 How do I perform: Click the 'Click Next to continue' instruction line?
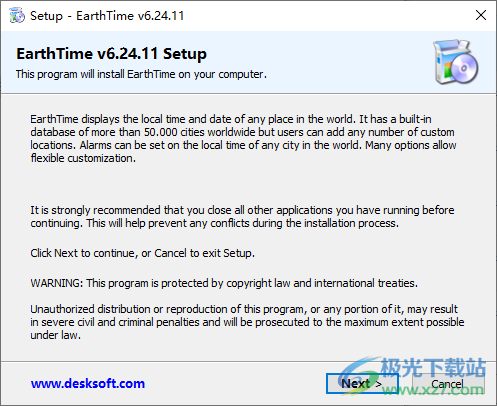[x=142, y=253]
